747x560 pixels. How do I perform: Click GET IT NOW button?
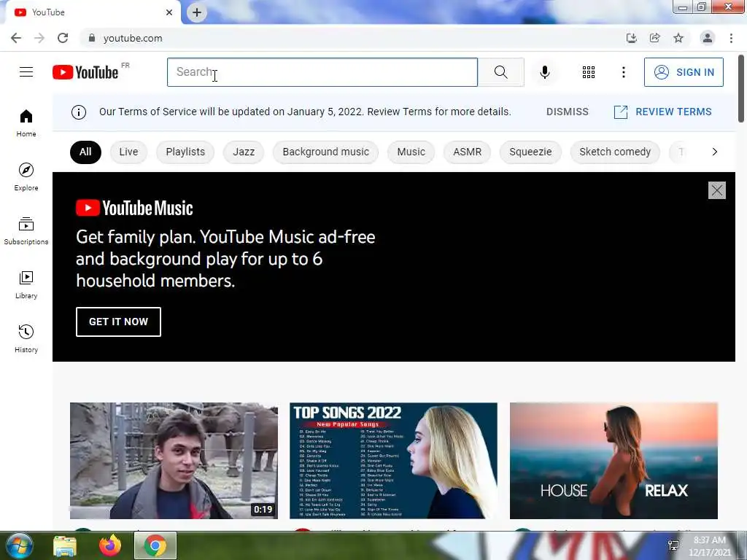(x=119, y=322)
